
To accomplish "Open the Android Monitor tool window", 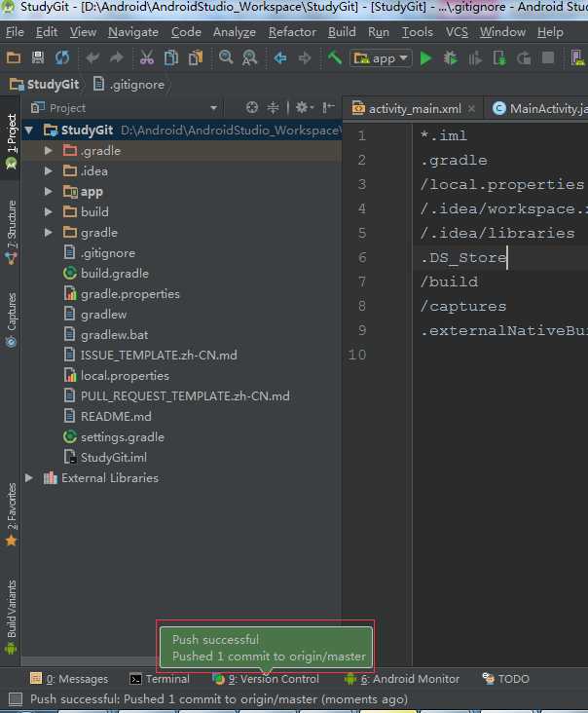I will 403,679.
